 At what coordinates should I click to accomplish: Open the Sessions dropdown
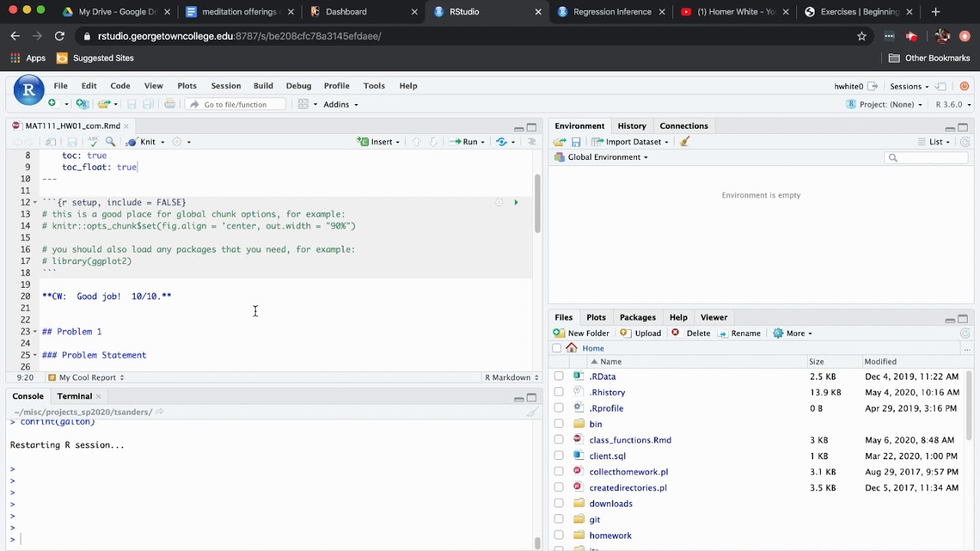(909, 86)
